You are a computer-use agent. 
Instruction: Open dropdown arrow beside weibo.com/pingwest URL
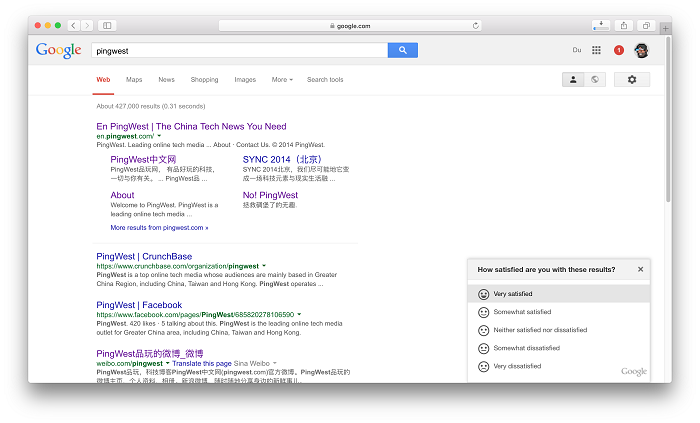(167, 363)
